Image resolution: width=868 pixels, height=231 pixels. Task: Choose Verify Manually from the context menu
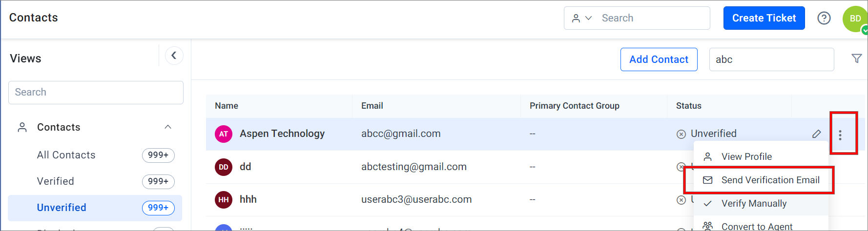[x=761, y=204]
